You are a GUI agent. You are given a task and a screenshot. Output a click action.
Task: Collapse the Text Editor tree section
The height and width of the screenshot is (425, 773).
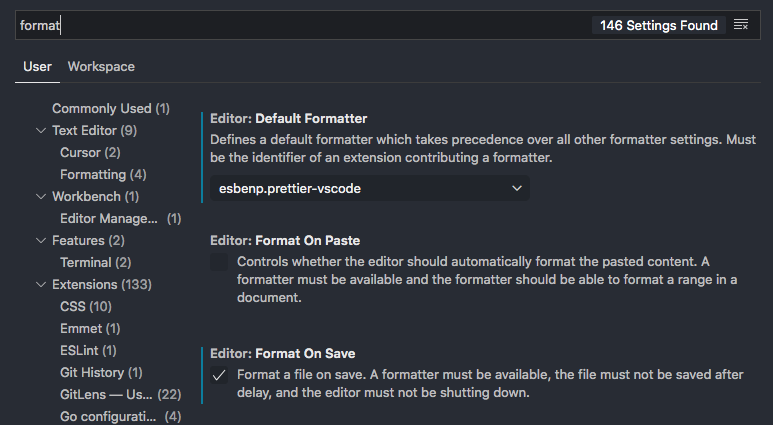(41, 131)
